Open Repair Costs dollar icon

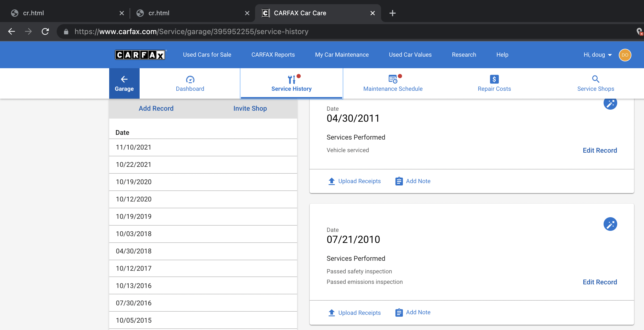494,79
